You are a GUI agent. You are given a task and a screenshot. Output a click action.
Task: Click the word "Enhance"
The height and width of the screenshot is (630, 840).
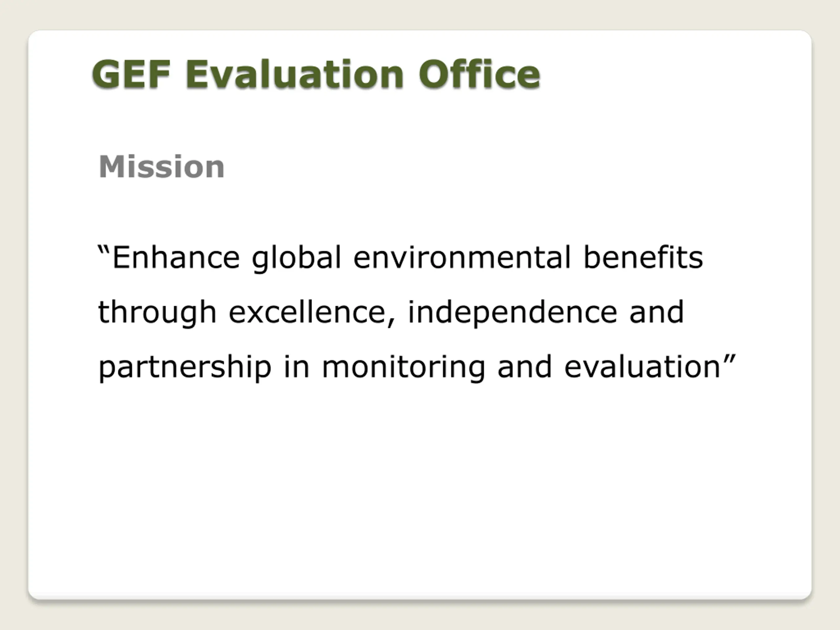click(x=176, y=258)
